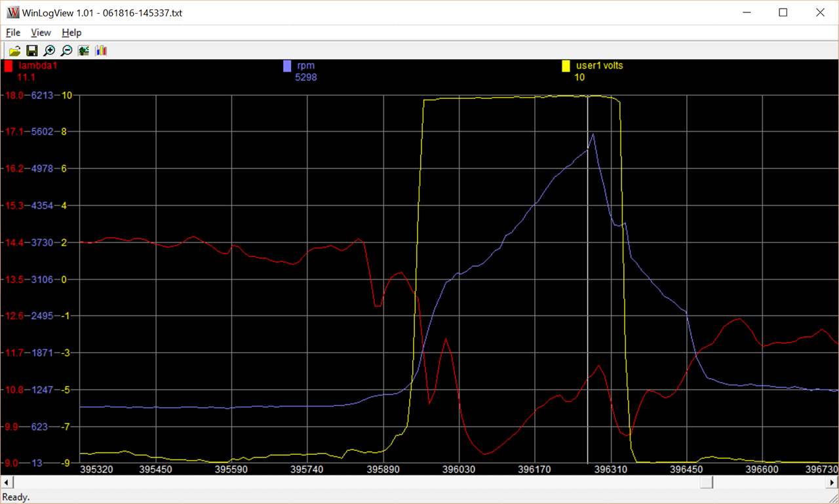Zoom out with the magnifier minus icon
Viewport: 839px width, 504px height.
[x=66, y=50]
